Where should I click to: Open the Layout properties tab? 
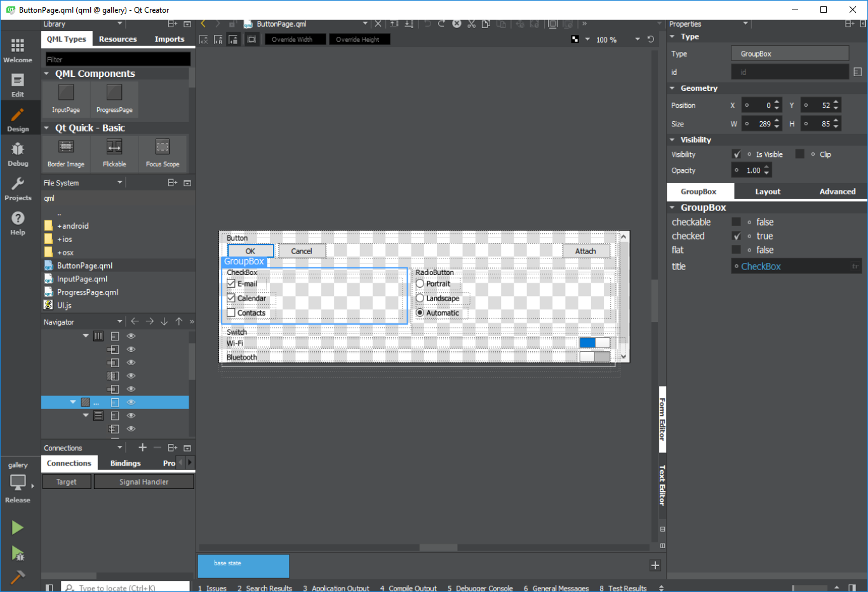[x=768, y=192]
